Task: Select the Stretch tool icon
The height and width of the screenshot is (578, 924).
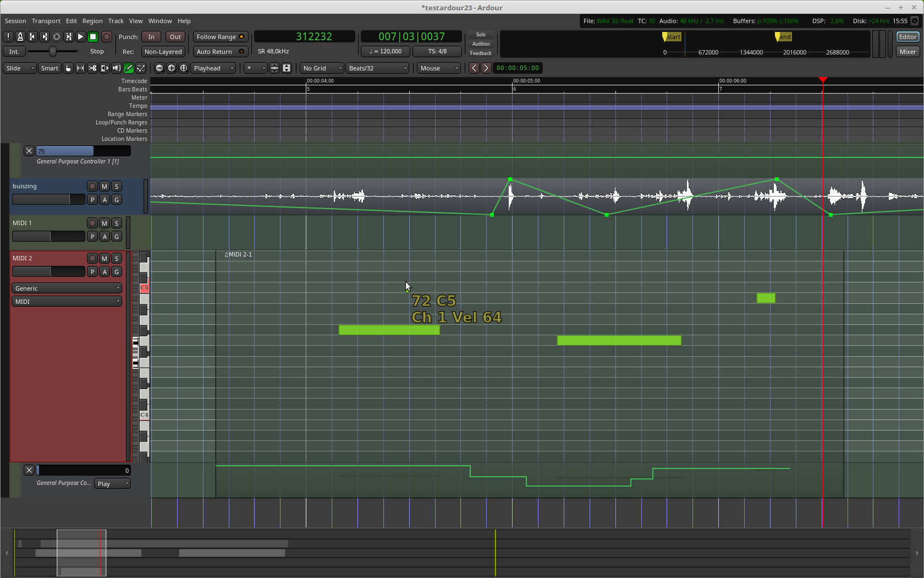Action: pyautogui.click(x=105, y=68)
